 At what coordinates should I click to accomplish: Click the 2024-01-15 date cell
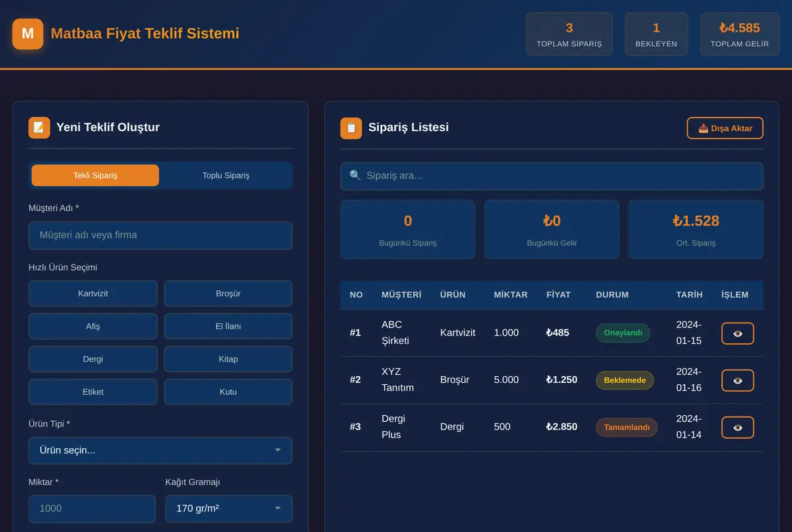689,333
